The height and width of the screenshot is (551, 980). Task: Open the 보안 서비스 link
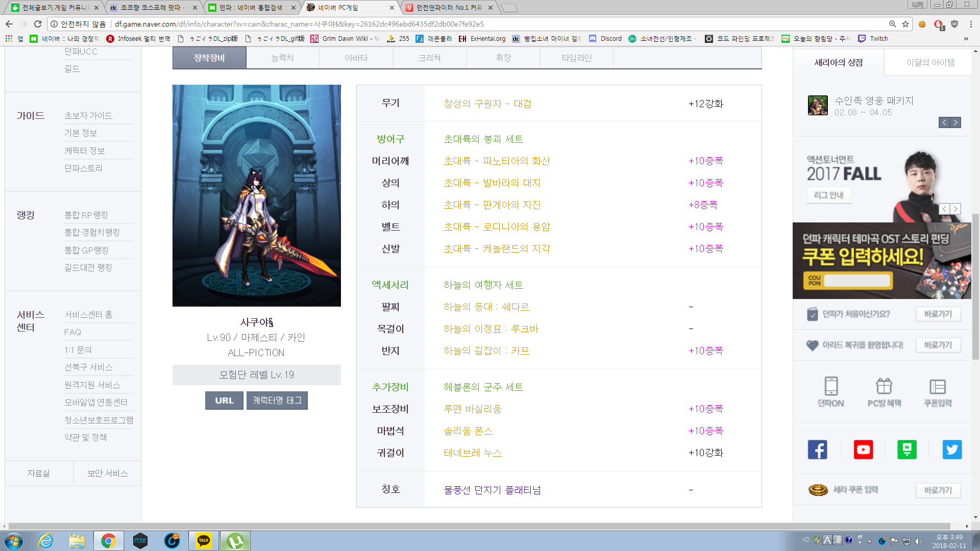click(x=108, y=473)
